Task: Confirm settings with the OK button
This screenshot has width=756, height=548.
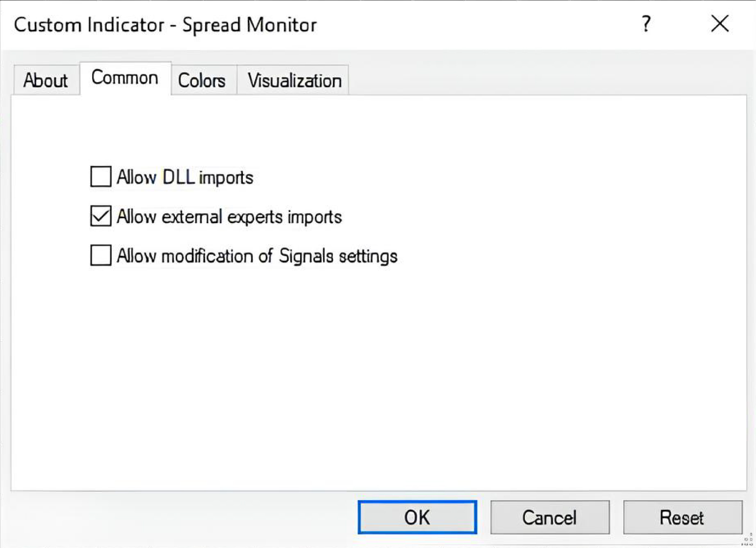Action: pos(417,517)
